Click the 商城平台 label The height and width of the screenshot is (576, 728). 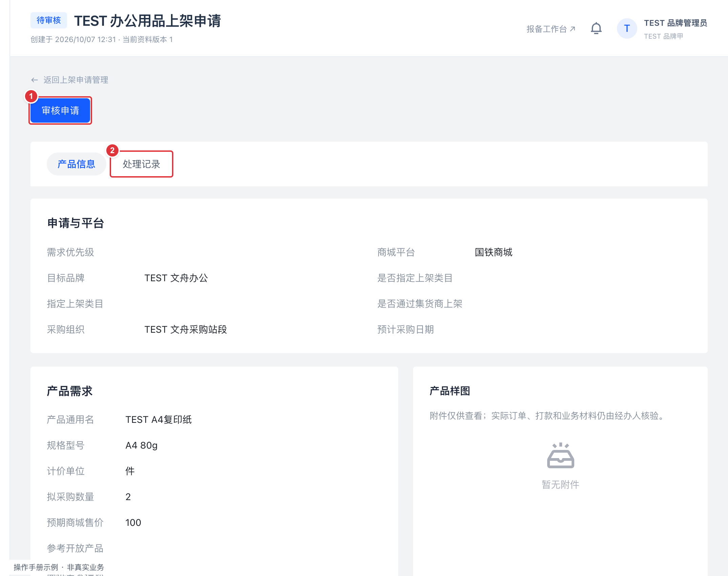pyautogui.click(x=396, y=252)
